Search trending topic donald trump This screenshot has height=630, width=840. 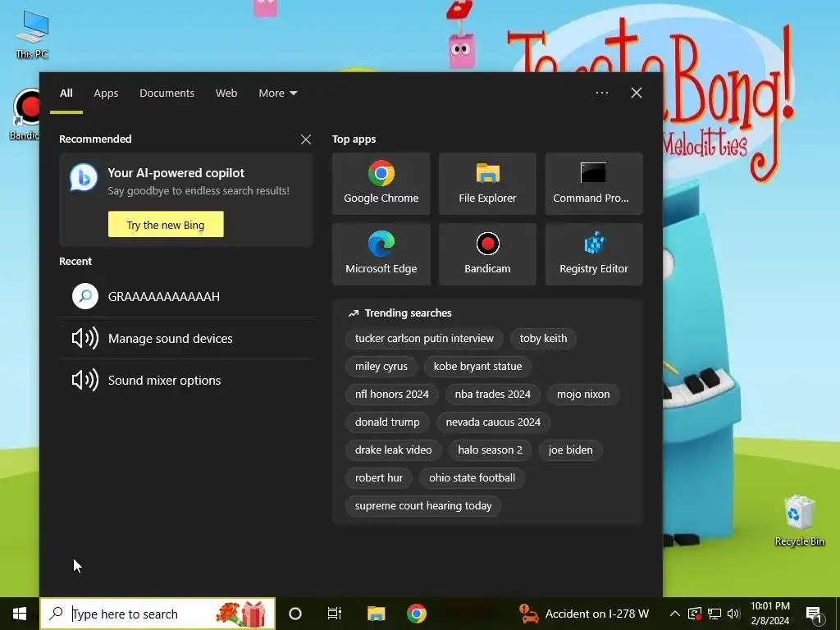pyautogui.click(x=387, y=422)
